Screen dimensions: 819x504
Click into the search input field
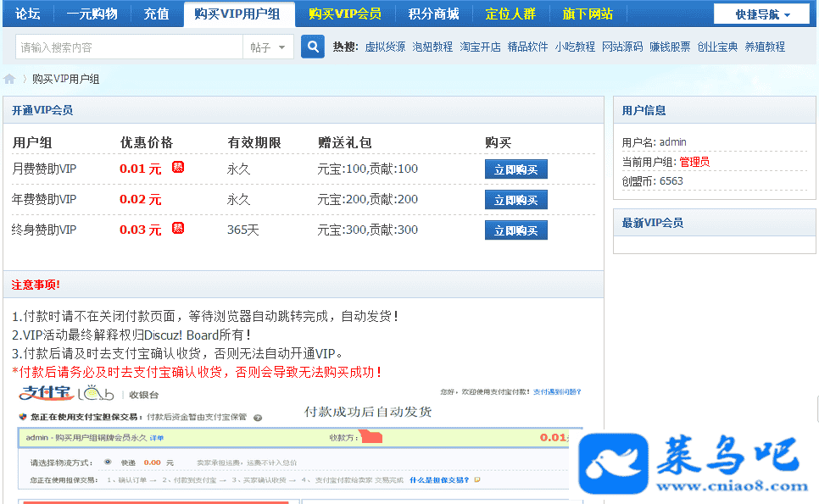129,47
